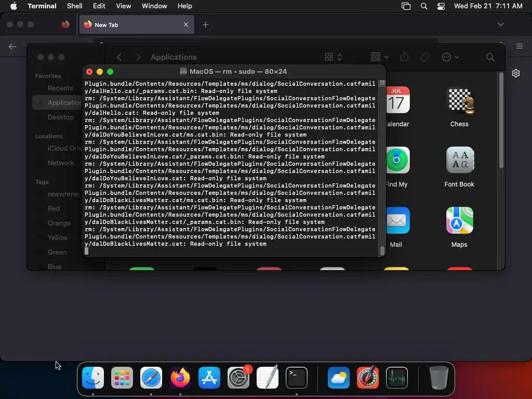Open Activity Monitor in the Dock
This screenshot has width=532, height=399.
(396, 378)
